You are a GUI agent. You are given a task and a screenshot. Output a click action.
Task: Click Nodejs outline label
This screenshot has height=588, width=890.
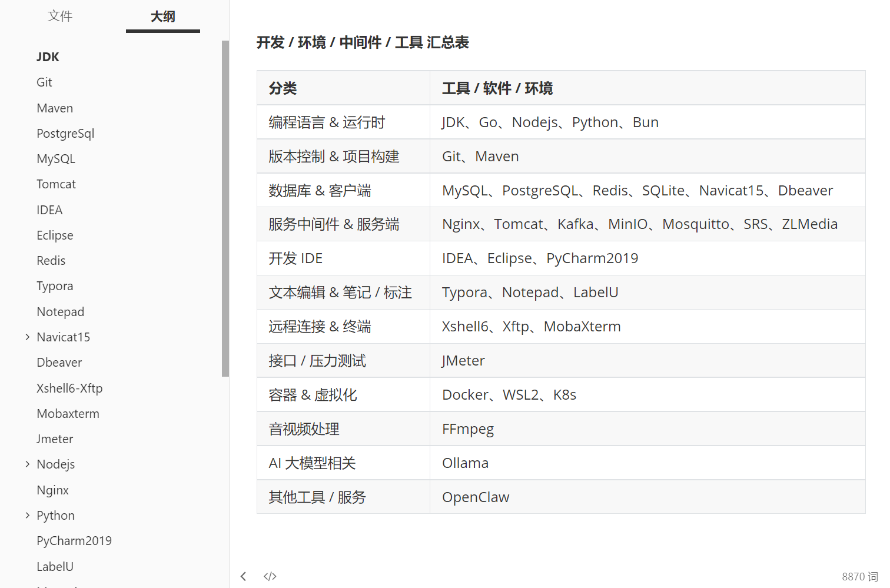[56, 464]
